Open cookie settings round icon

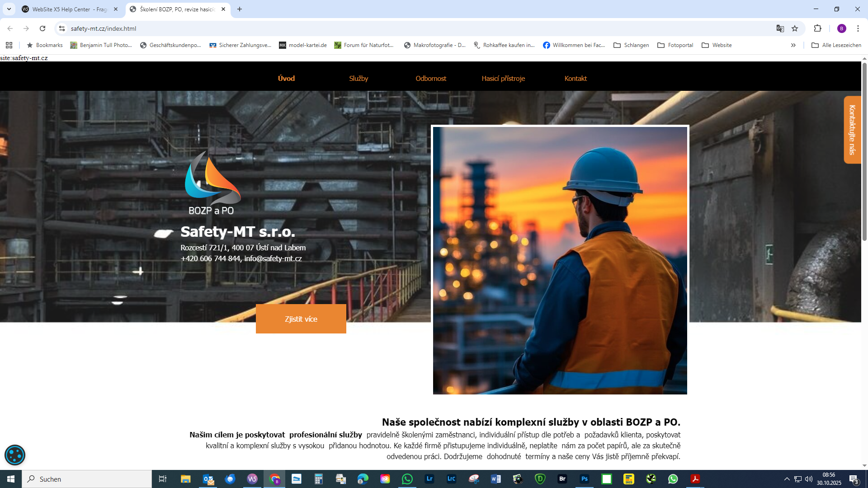pyautogui.click(x=15, y=455)
